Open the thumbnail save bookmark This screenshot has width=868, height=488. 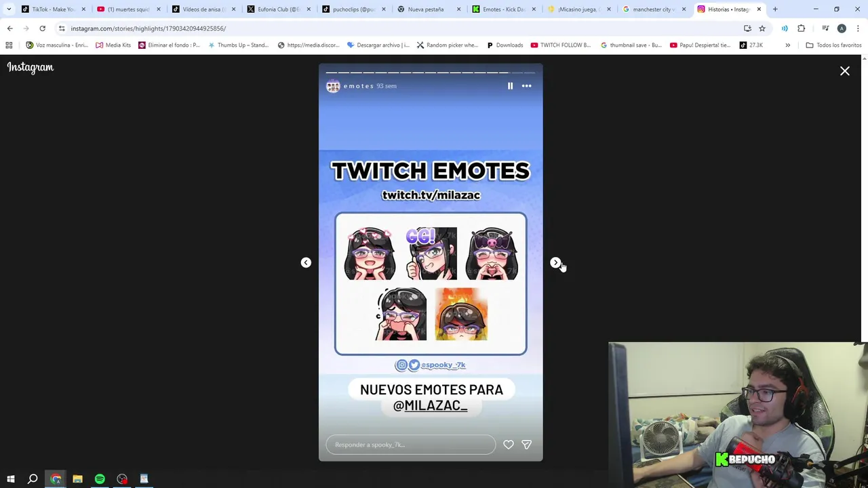631,45
